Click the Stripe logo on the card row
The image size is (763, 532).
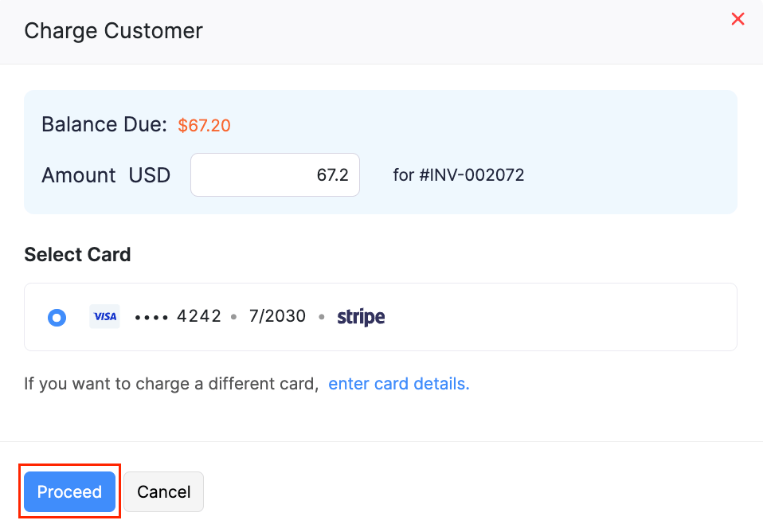tap(361, 316)
